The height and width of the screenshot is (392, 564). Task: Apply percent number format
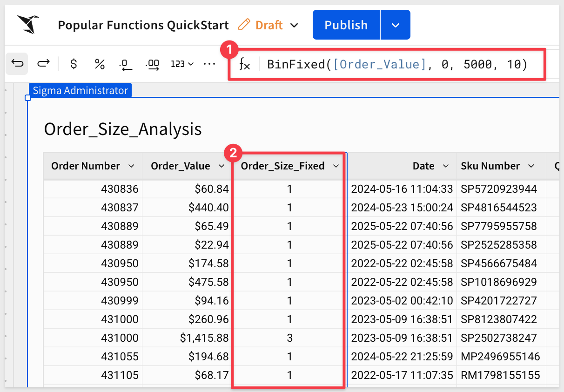click(100, 64)
